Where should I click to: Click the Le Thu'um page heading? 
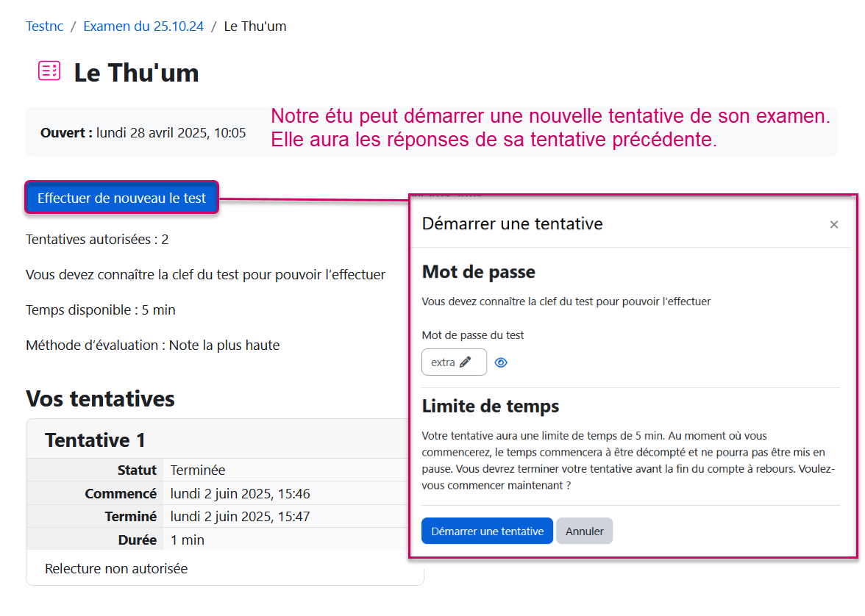(136, 73)
